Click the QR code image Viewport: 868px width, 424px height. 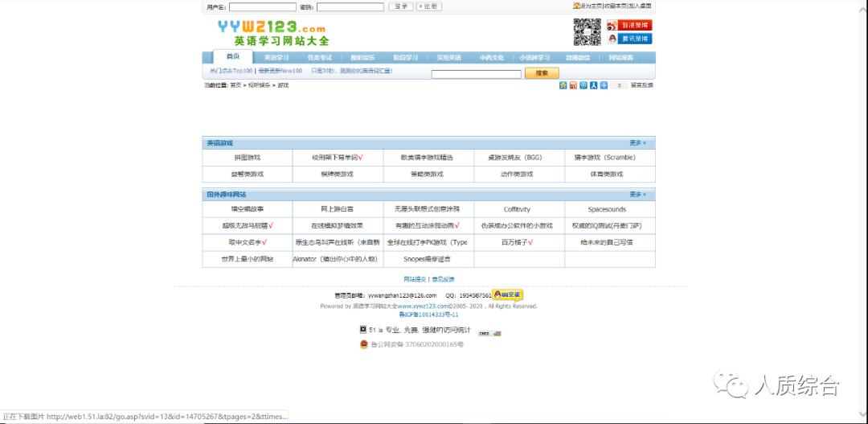click(587, 32)
